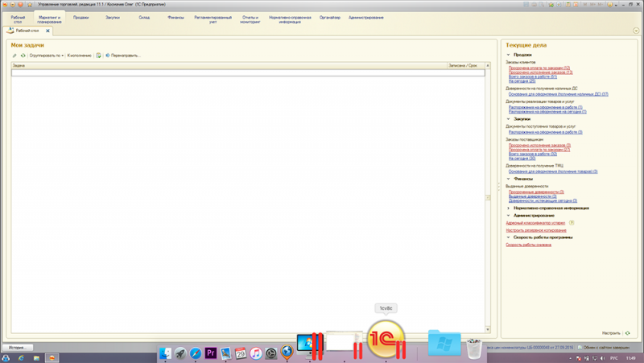The height and width of the screenshot is (363, 644).
Task: Open the Продажи section
Action: (81, 18)
